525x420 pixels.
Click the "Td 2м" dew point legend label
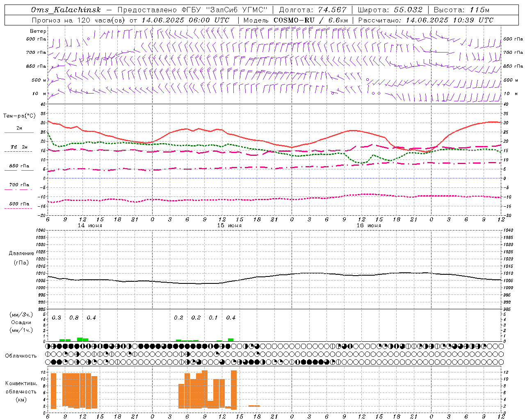(19, 147)
